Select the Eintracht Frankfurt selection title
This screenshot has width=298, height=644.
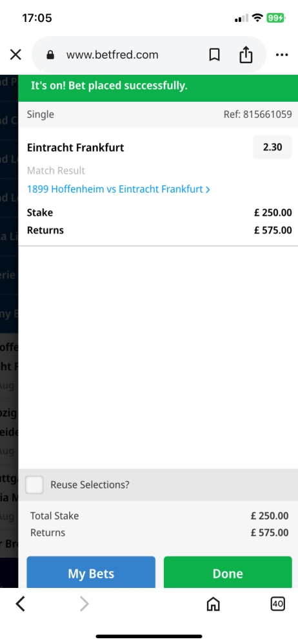click(75, 147)
